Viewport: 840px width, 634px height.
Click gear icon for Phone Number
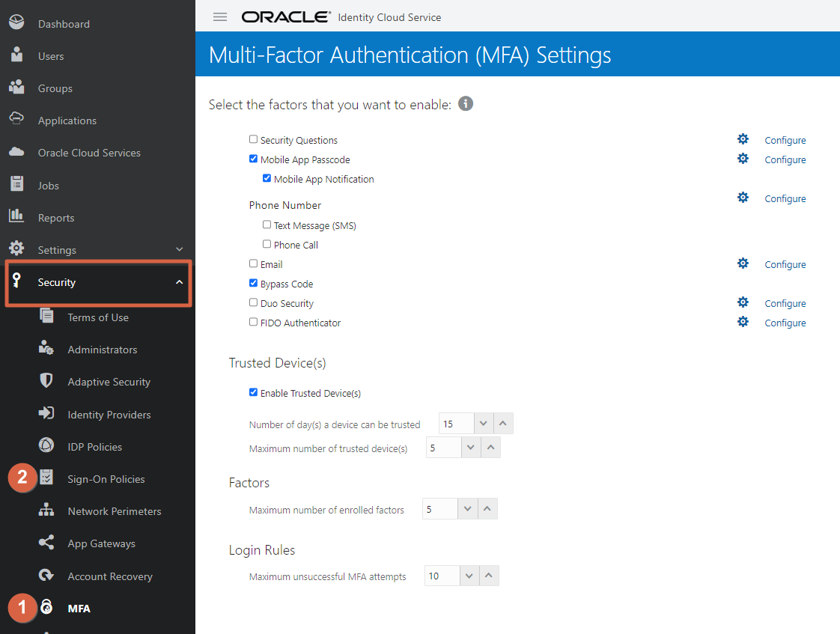pyautogui.click(x=743, y=198)
